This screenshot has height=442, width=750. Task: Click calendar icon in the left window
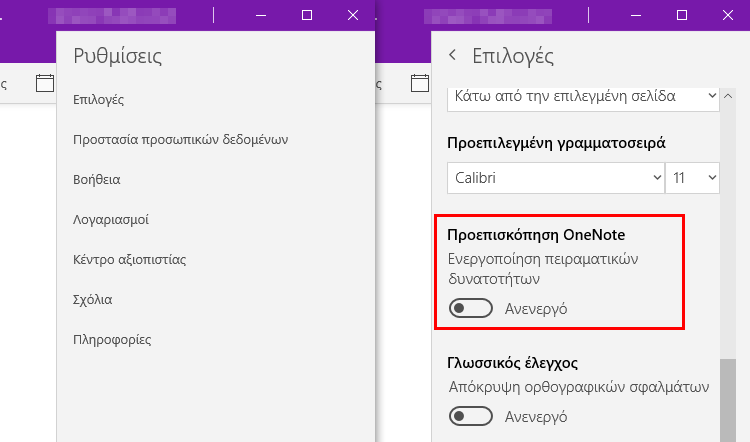[45, 83]
